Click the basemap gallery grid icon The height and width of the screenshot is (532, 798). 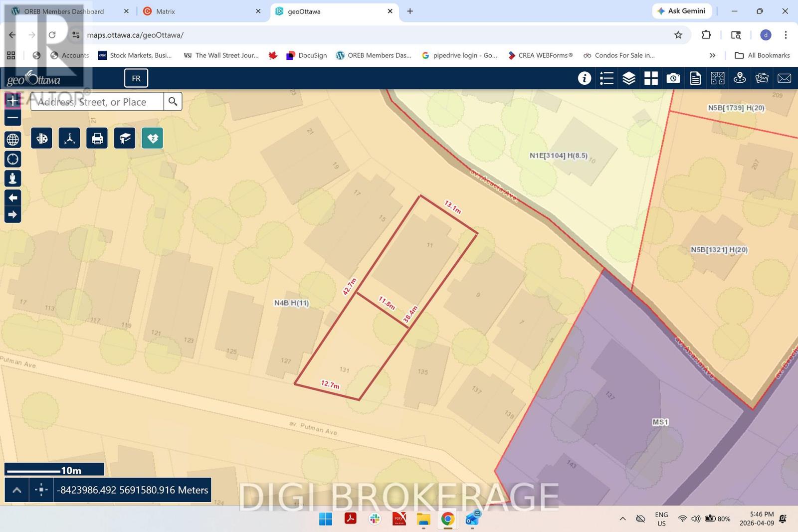pos(651,78)
